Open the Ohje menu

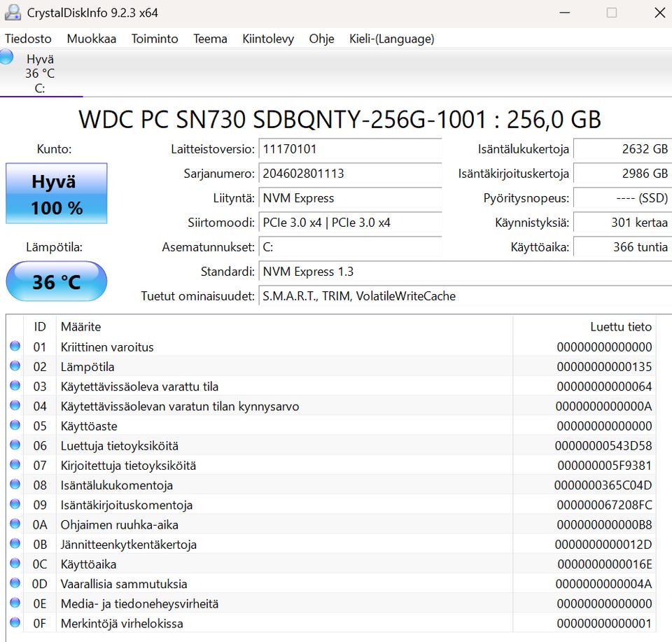point(321,39)
